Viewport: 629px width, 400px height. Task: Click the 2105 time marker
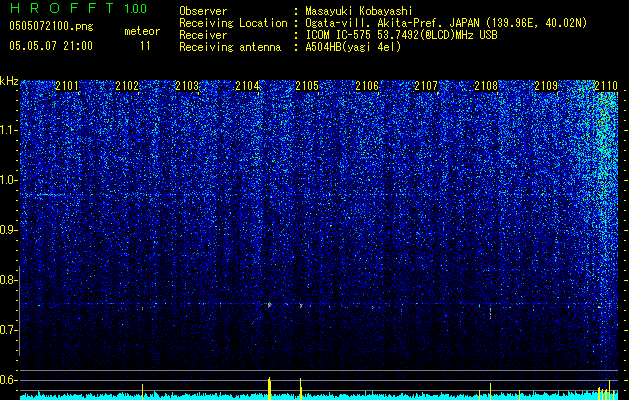point(307,86)
